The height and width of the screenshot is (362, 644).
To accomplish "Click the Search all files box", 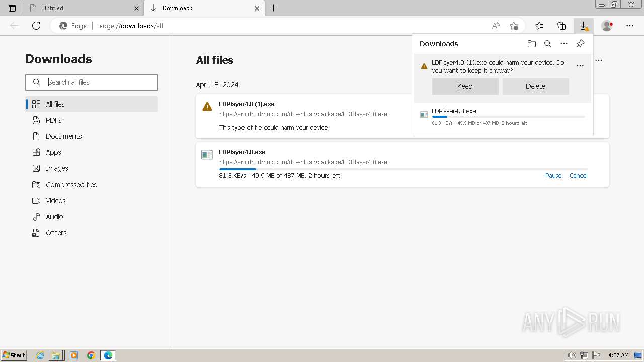I will (x=92, y=82).
